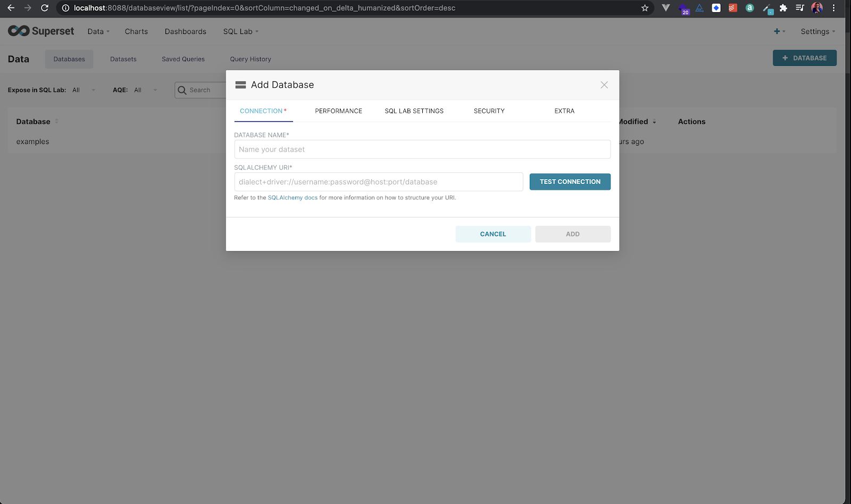
Task: Close the Add Database dialog with the X
Action: [x=604, y=85]
